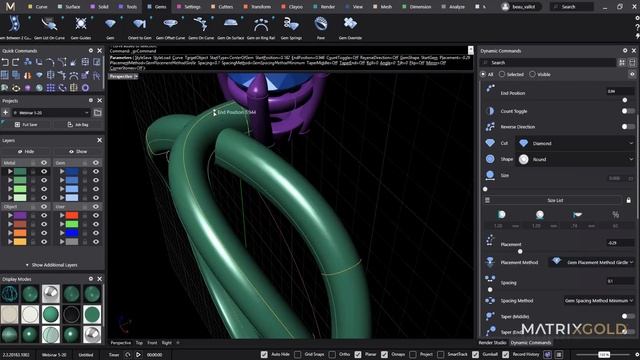640x360 pixels.
Task: Click the purple ring icon in Quick Commands
Action: 85,88
